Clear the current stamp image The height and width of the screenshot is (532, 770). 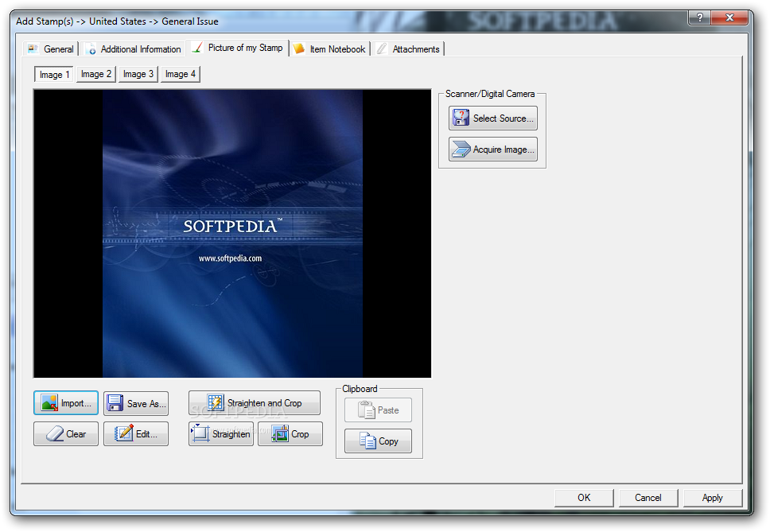(x=66, y=434)
